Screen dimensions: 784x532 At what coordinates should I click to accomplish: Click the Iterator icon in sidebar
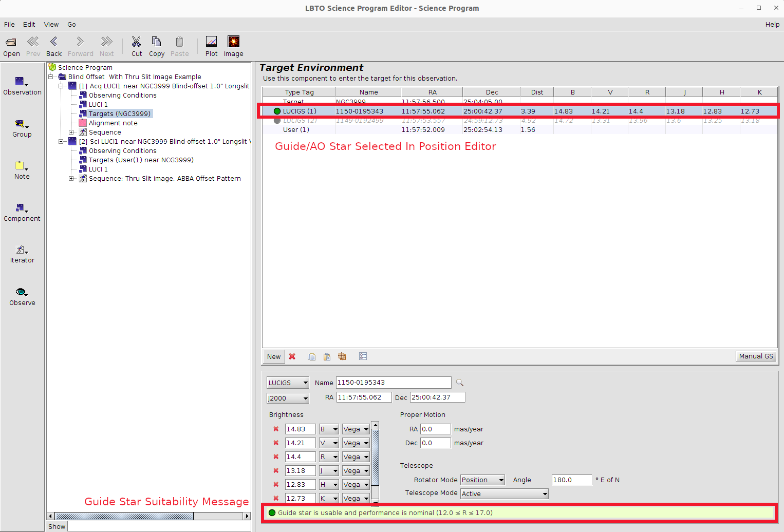(21, 250)
